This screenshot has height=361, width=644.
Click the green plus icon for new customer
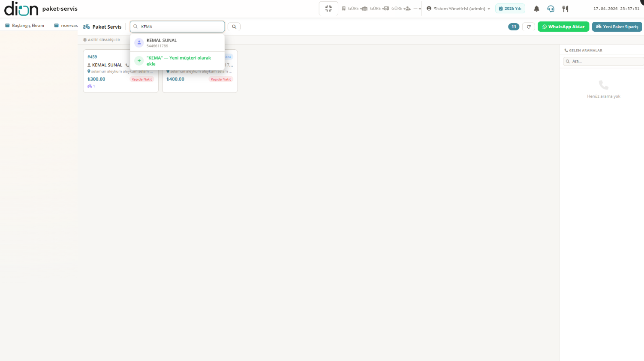pyautogui.click(x=139, y=61)
